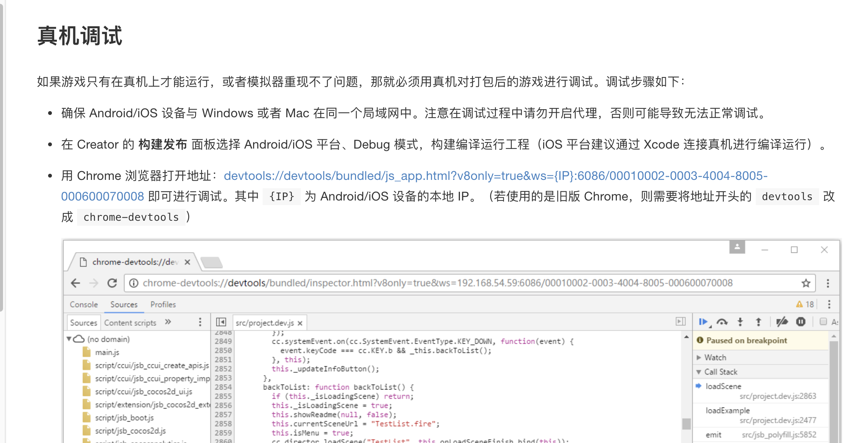Expand the Watch section
The height and width of the screenshot is (443, 868).
click(x=715, y=357)
